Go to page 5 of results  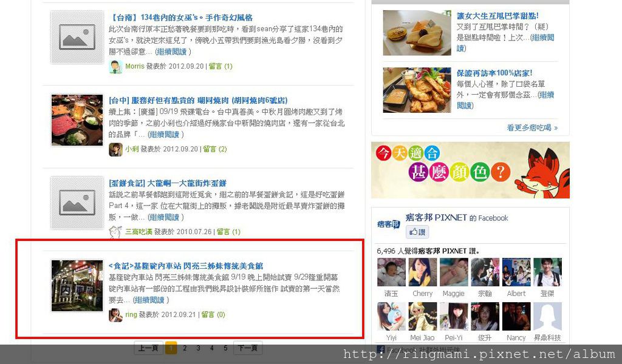point(225,348)
